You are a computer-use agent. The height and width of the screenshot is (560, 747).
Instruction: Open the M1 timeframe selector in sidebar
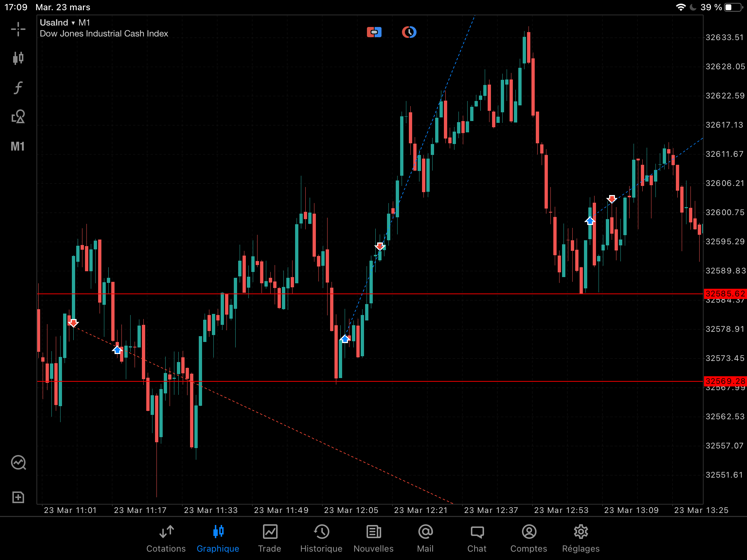[x=18, y=146]
